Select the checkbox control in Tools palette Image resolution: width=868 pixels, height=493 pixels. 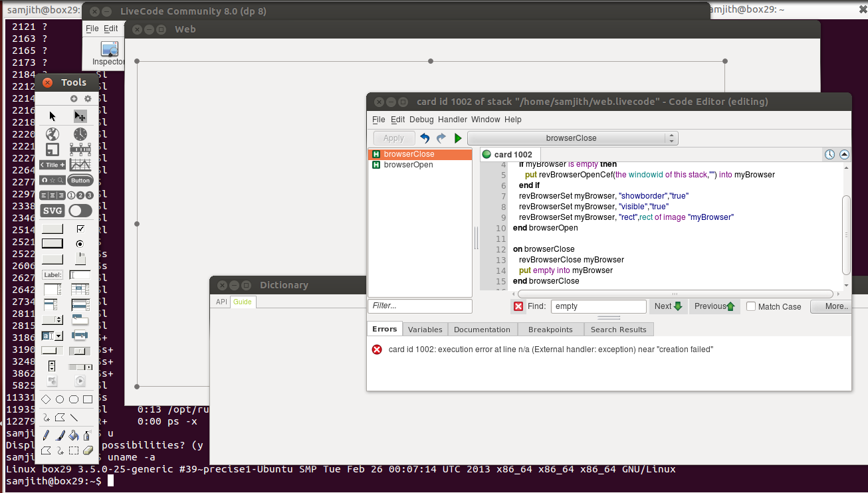[x=80, y=229]
